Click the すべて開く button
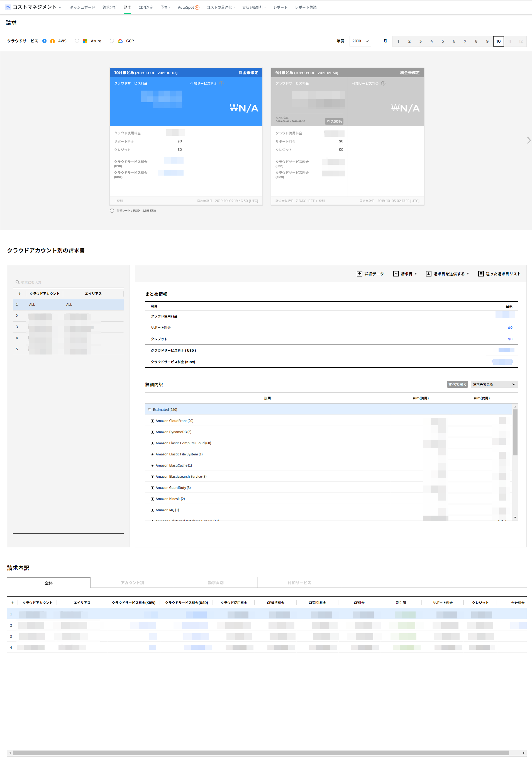Image resolution: width=532 pixels, height=767 pixels. coord(457,384)
